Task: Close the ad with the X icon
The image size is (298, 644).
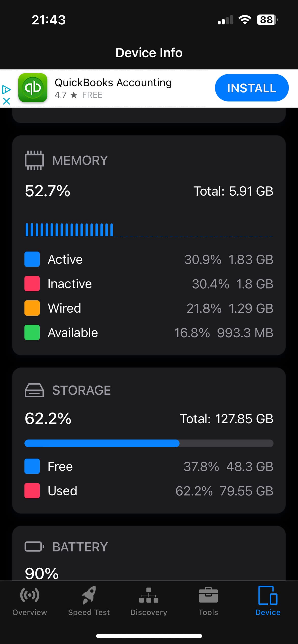Action: click(6, 101)
